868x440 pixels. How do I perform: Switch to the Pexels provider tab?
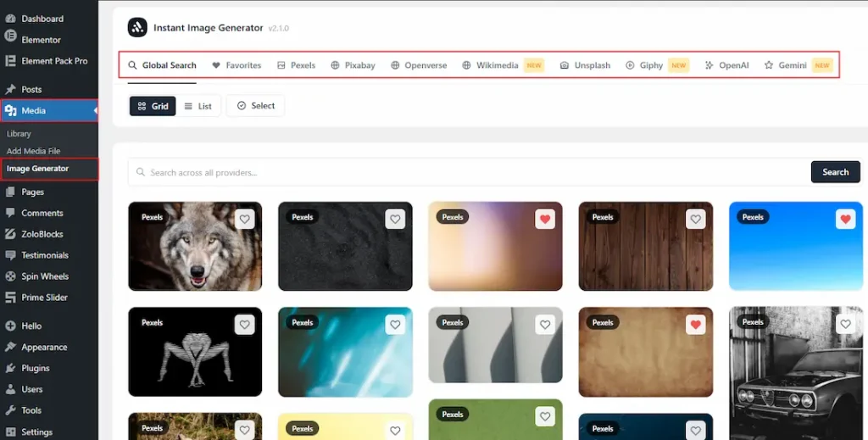[296, 64]
